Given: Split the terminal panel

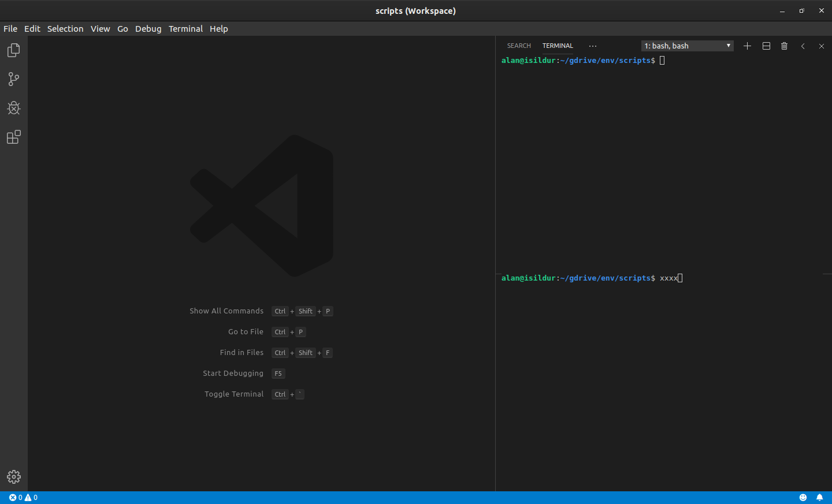Looking at the screenshot, I should point(766,46).
